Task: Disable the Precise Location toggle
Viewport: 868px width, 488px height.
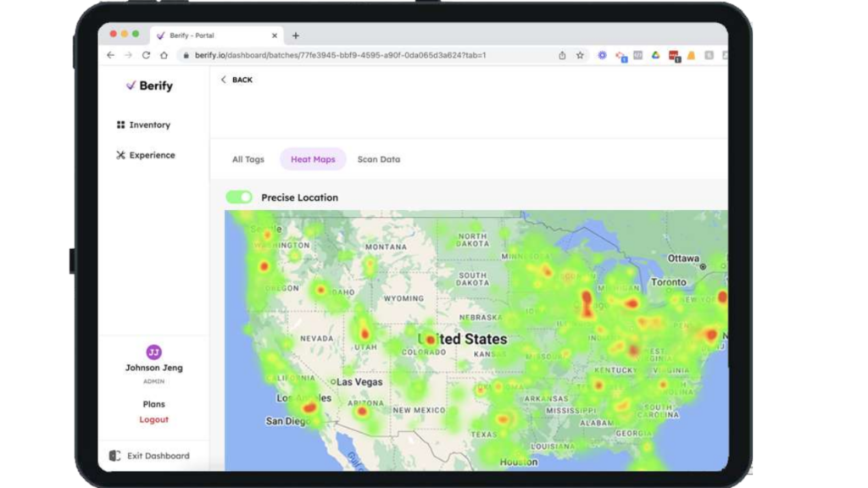Action: [x=239, y=197]
